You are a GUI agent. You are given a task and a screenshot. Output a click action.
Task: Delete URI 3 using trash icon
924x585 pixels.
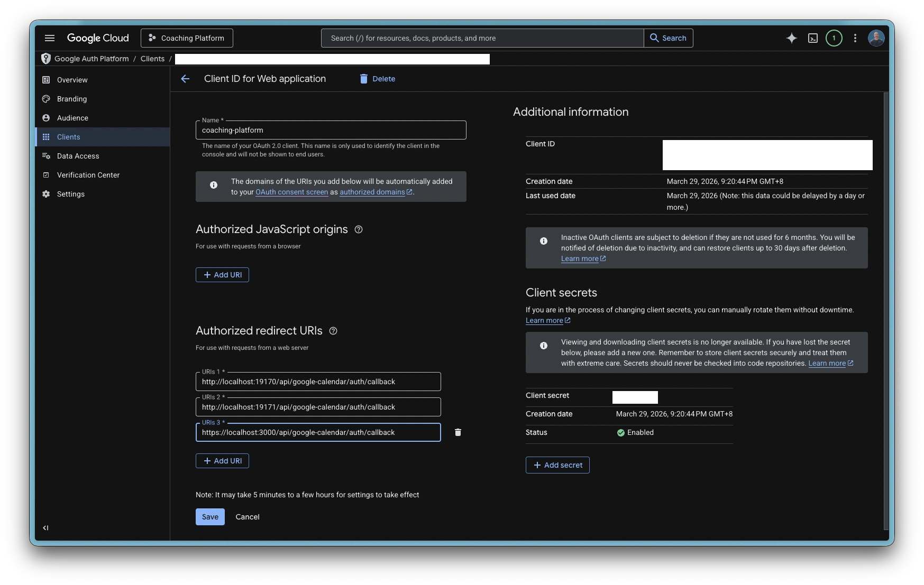[458, 432]
